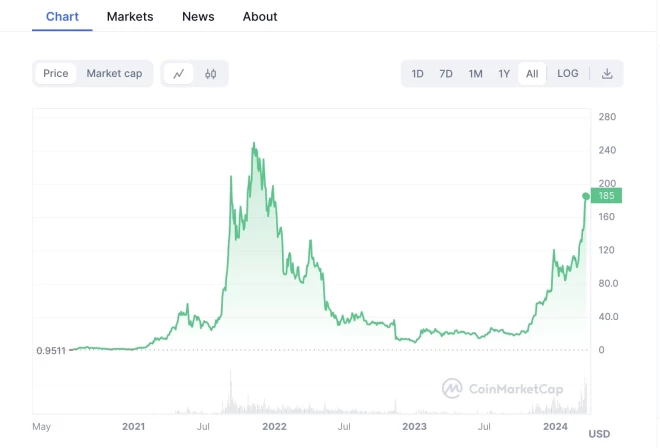Switch chart to Market cap
660x448 pixels.
[x=114, y=74]
